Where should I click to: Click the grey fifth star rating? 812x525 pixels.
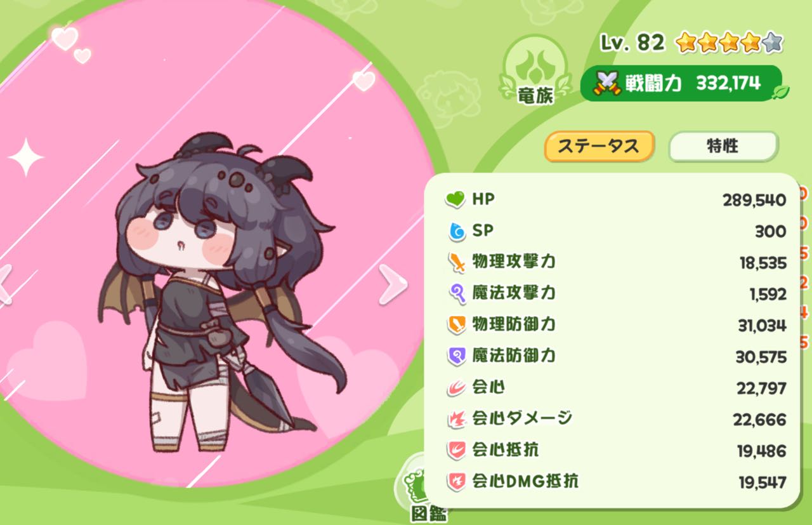[772, 43]
